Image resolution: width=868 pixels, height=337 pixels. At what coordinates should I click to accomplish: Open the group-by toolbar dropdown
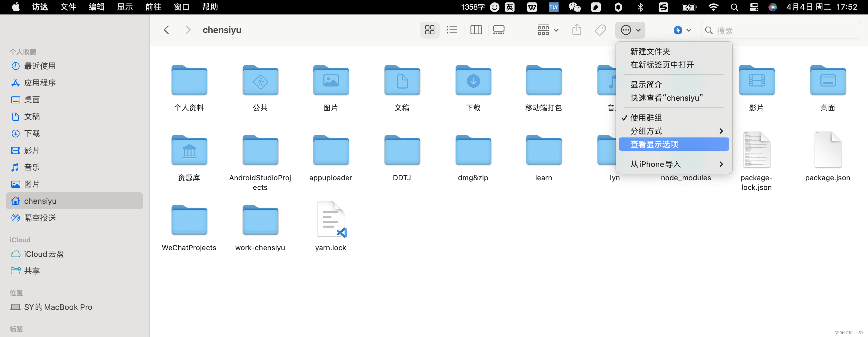pos(548,30)
